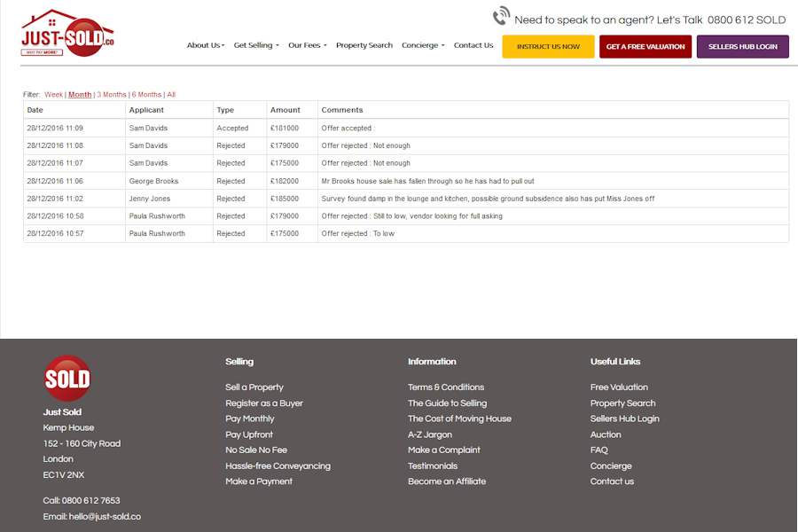Click the footer call number 0800 612 7653
The width and height of the screenshot is (798, 532).
(91, 501)
